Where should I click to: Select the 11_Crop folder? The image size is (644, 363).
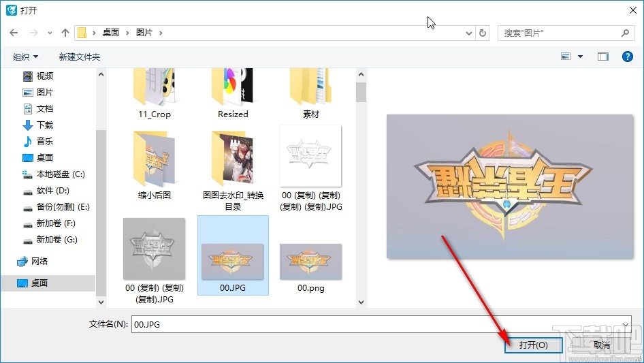(x=154, y=95)
